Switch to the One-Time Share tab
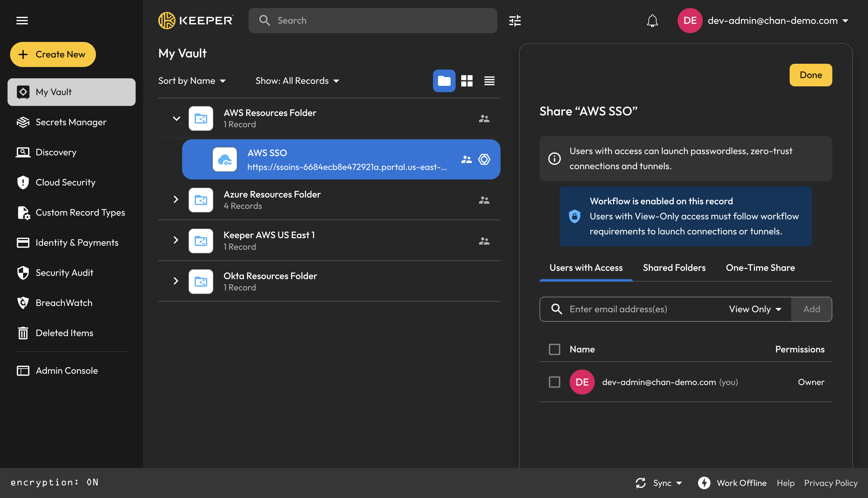 760,268
